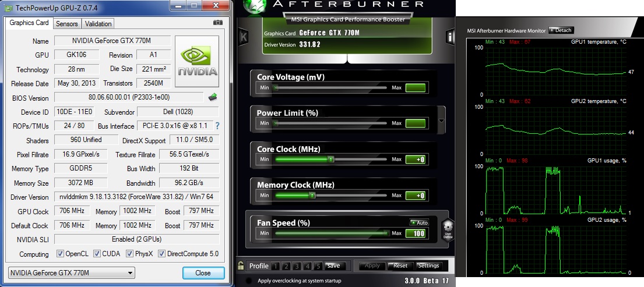The width and height of the screenshot is (644, 287).
Task: Click the Power Limit slider
Action: (330, 123)
